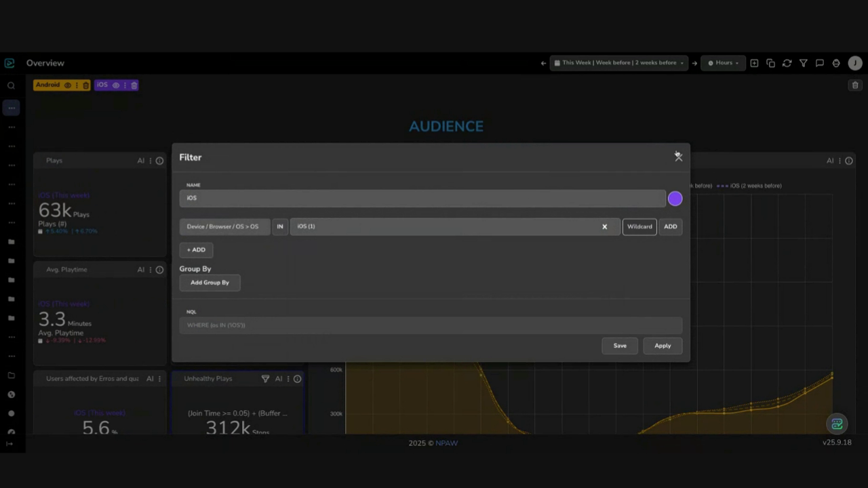Click AI on the Avg. Playtime widget
Viewport: 868px width, 488px height.
(141, 270)
